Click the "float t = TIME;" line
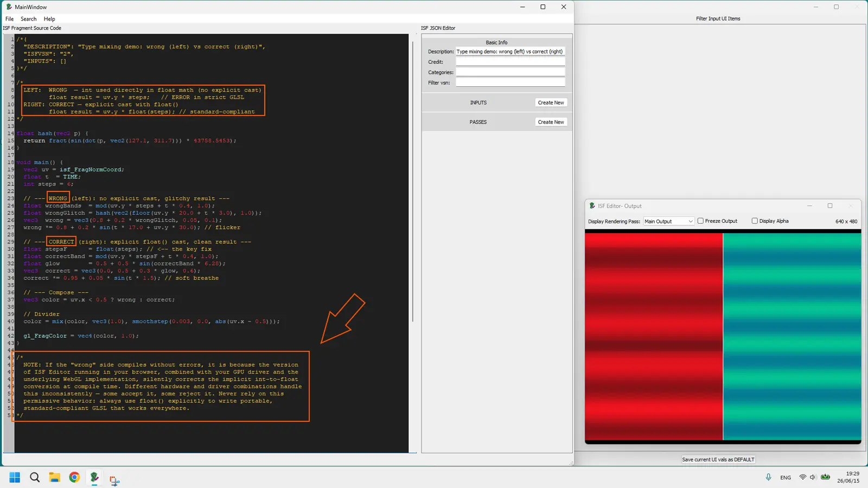 point(52,177)
